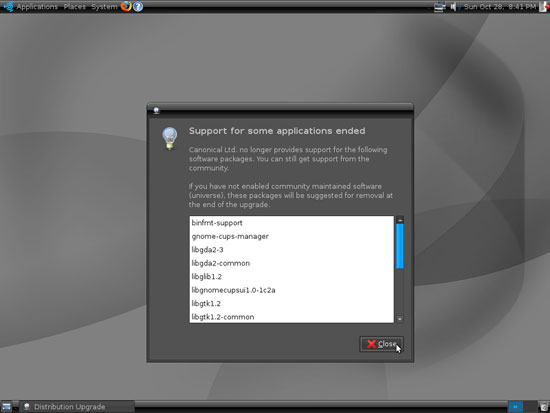Select libglib1.2 in package list

point(291,277)
